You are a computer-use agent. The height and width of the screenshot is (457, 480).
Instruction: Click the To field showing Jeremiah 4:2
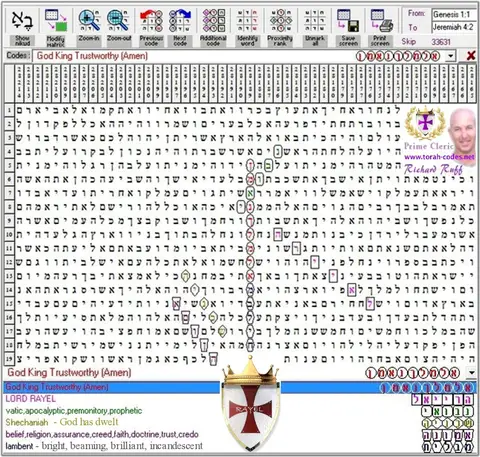(x=454, y=27)
